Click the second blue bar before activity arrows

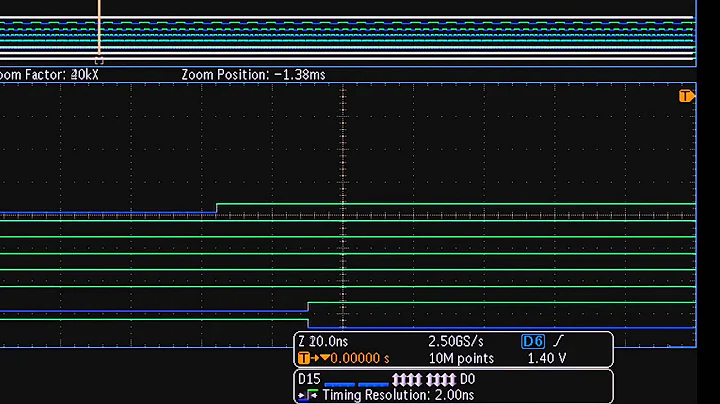[373, 384]
